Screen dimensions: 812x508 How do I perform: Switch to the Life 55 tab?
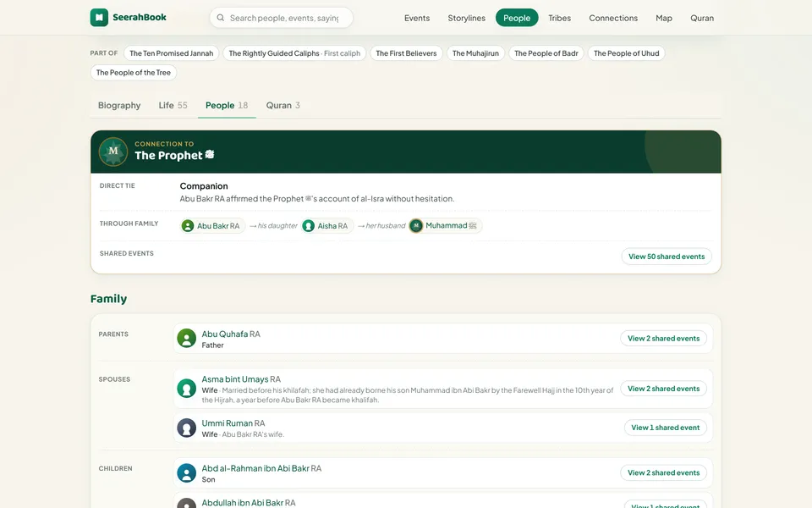[x=173, y=105]
